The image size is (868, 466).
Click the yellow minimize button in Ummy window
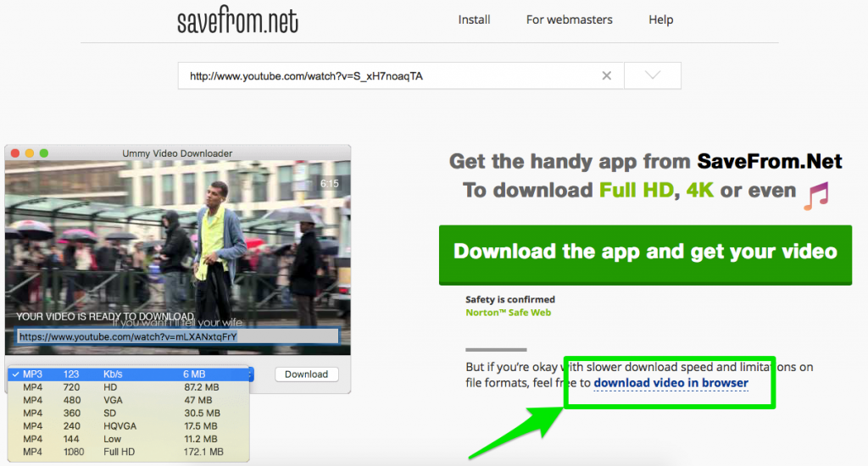[x=30, y=153]
